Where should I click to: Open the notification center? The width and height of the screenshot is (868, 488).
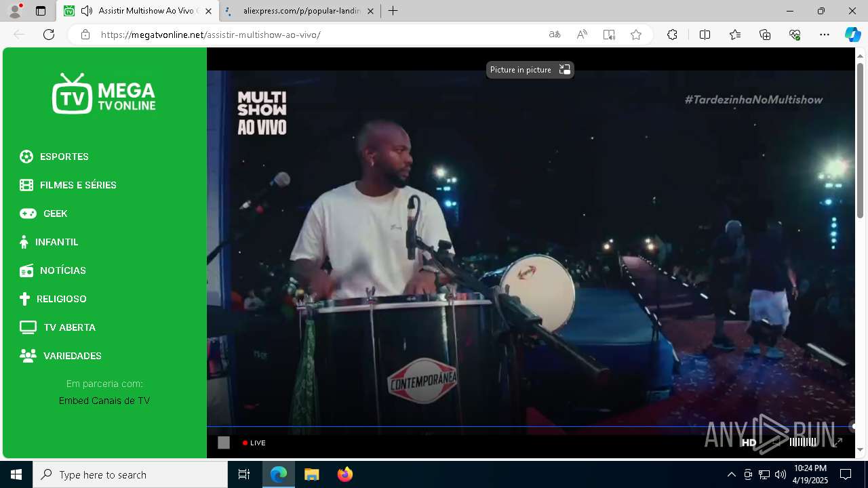(846, 474)
